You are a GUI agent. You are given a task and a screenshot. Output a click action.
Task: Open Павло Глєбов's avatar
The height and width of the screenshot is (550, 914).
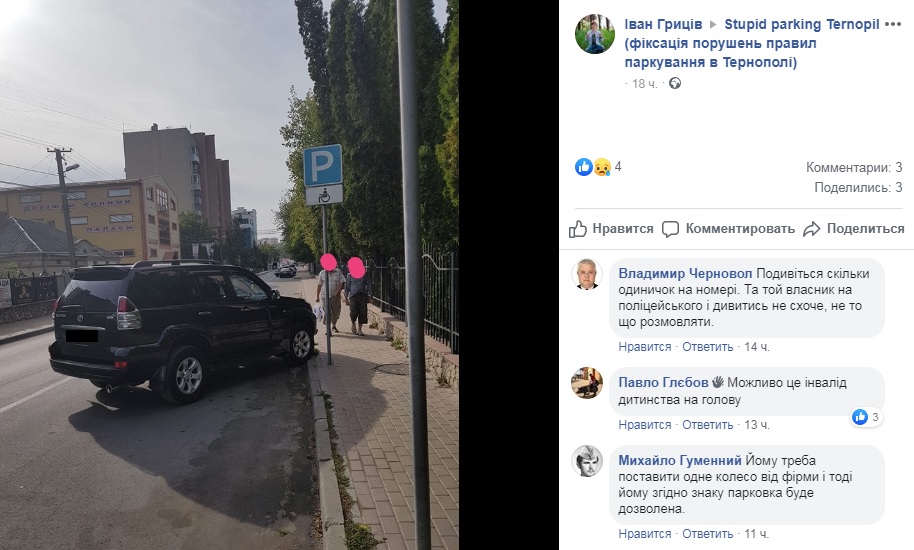(x=586, y=383)
